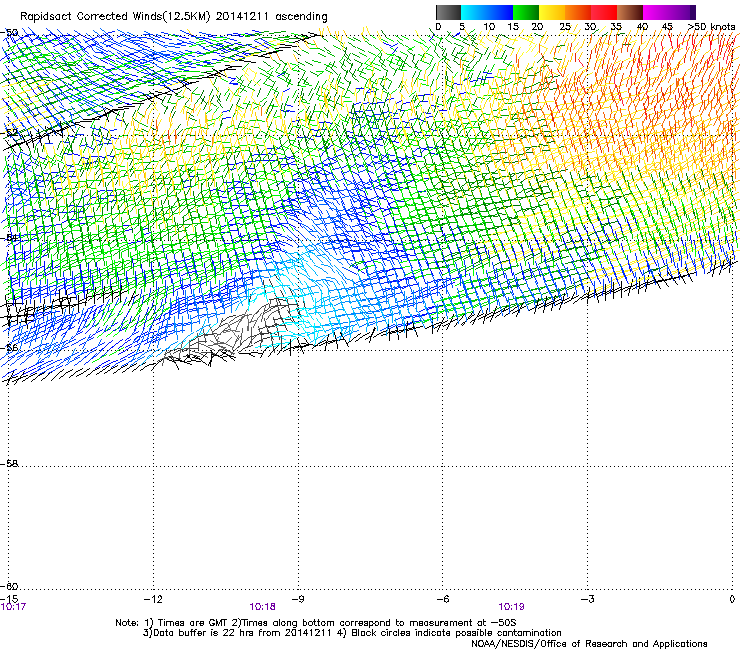This screenshot has width=740, height=650.
Task: Click the legend number 25 label
Action: (565, 26)
